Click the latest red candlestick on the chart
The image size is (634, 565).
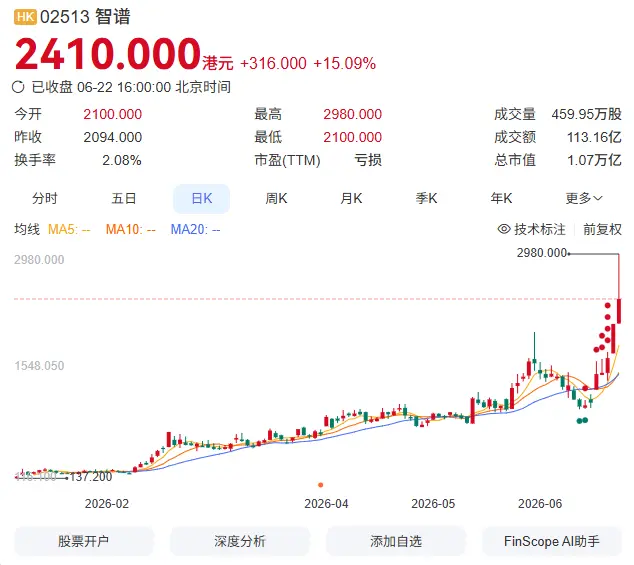pos(619,311)
